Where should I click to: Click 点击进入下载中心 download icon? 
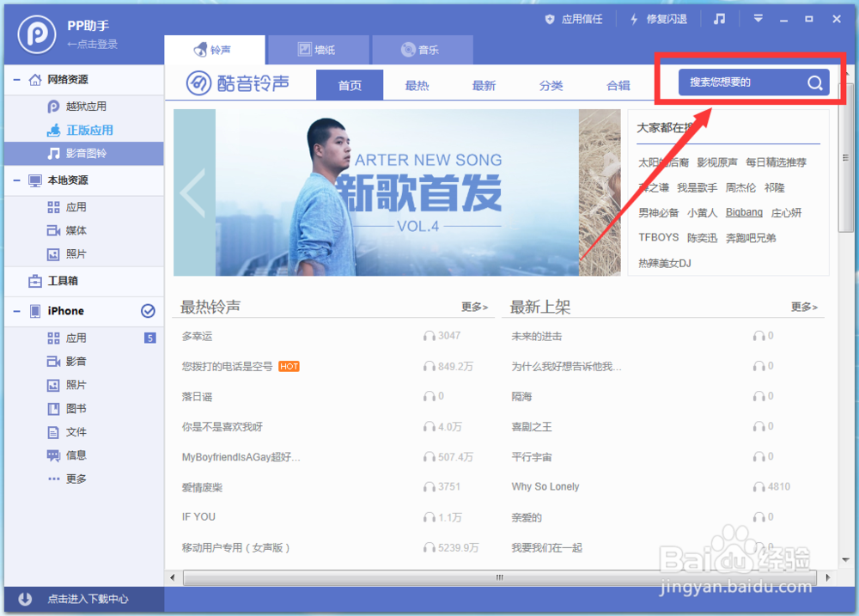pyautogui.click(x=25, y=599)
